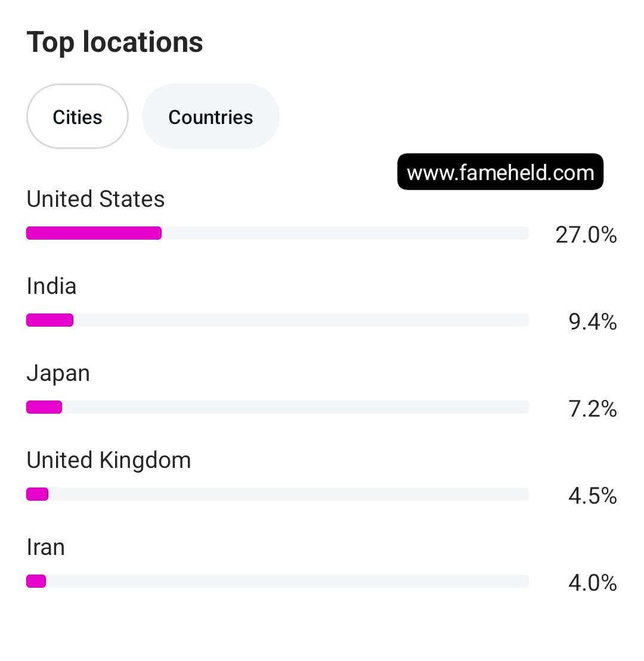Switch to the Cities tab
Viewport: 644px width, 661px height.
78,117
